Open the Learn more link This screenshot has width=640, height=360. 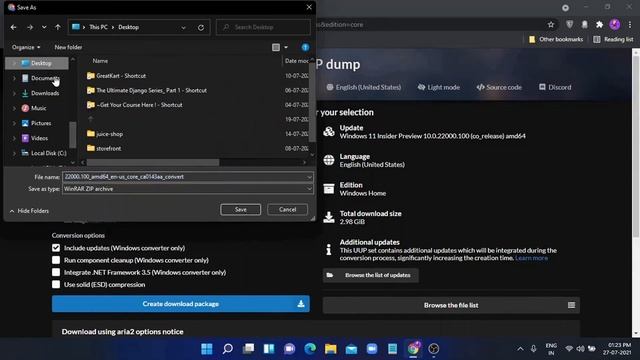point(531,258)
